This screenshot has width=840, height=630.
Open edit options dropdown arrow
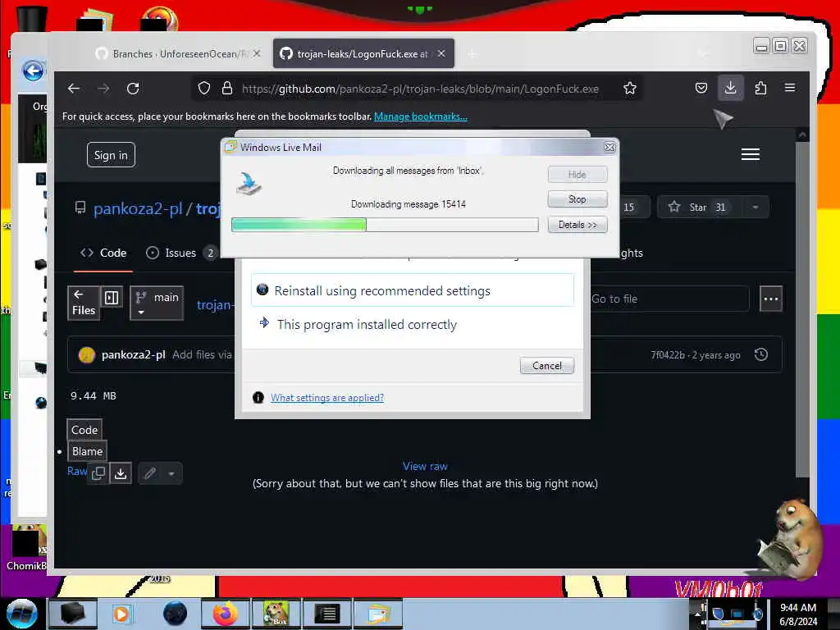(171, 473)
